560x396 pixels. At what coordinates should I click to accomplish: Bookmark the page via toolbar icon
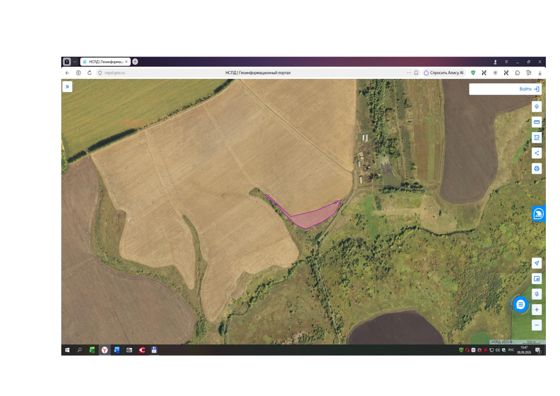[x=416, y=73]
